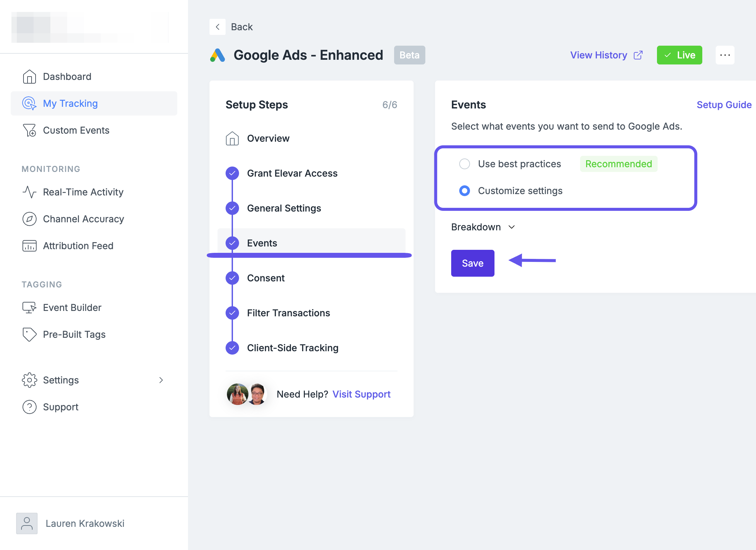Open Event Builder
The image size is (756, 550).
click(x=94, y=308)
